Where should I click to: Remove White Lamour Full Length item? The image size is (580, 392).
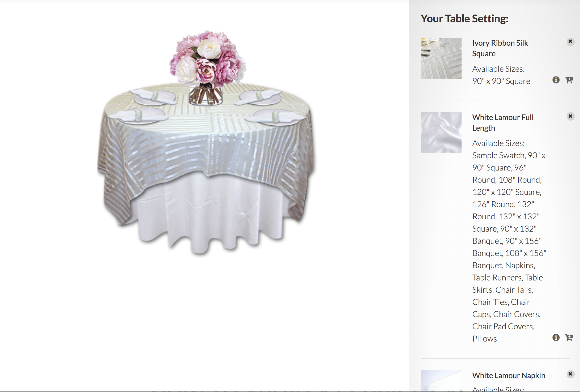pos(570,116)
